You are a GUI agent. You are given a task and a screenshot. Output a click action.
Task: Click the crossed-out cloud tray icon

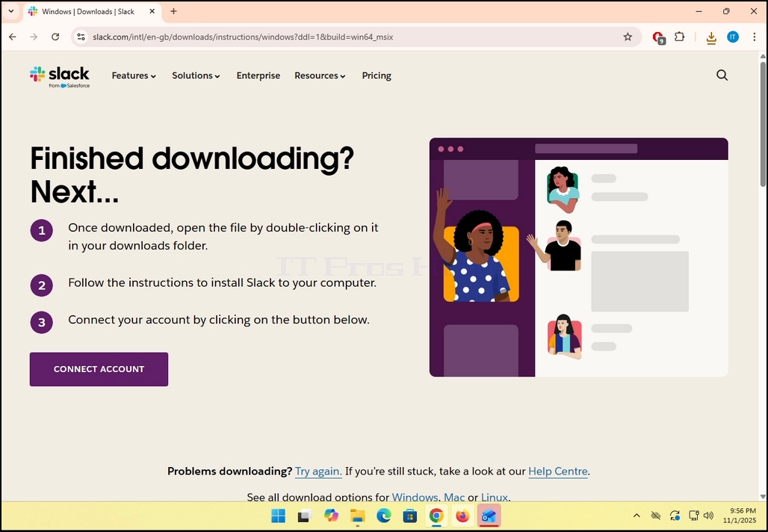tap(656, 516)
